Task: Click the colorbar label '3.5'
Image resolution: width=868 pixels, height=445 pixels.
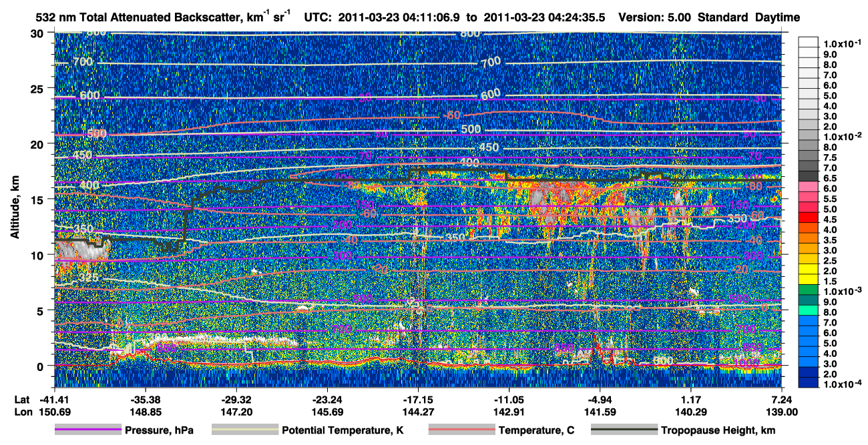Action: tap(830, 240)
